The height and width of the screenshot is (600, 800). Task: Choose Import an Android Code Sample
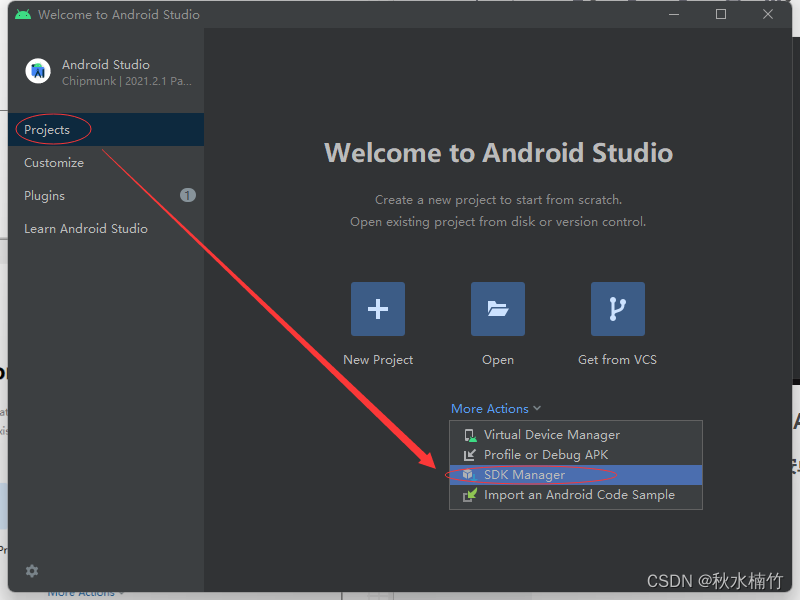point(576,495)
